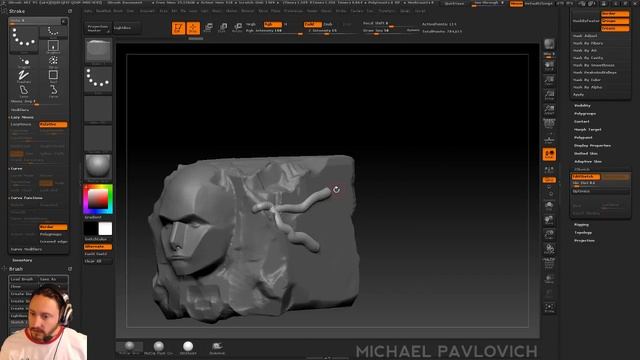This screenshot has height=360, width=640.
Task: Pick a hue in the color picker square
Action: pyautogui.click(x=98, y=199)
